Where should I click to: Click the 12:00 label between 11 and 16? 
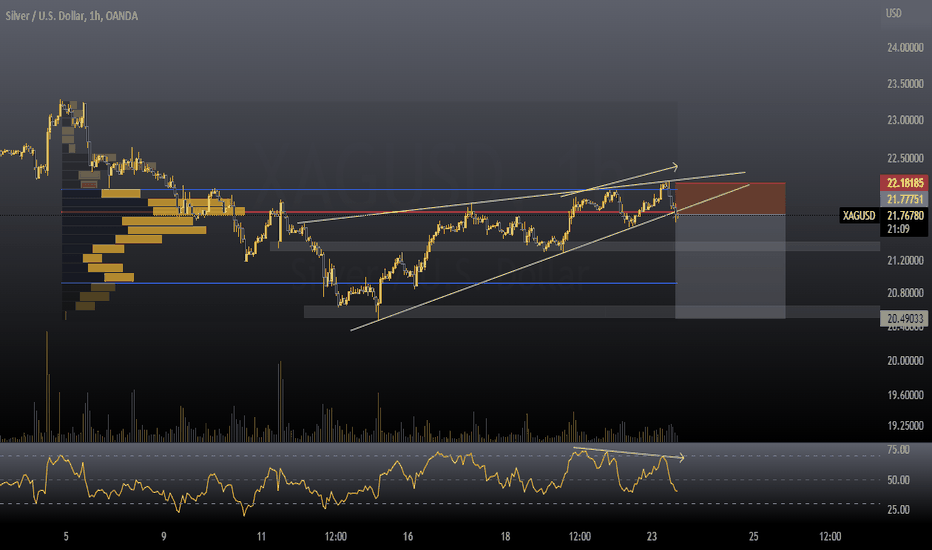click(336, 536)
